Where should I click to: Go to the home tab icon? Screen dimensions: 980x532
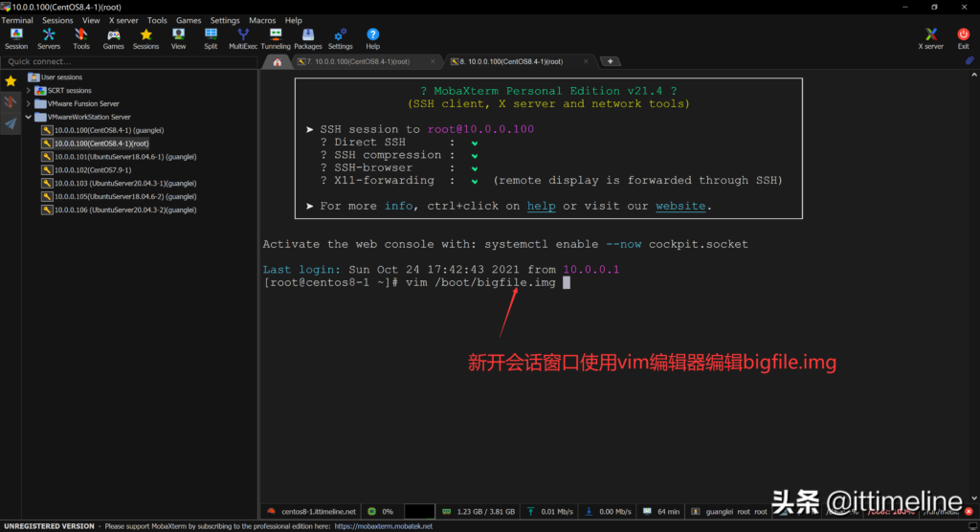(x=278, y=61)
